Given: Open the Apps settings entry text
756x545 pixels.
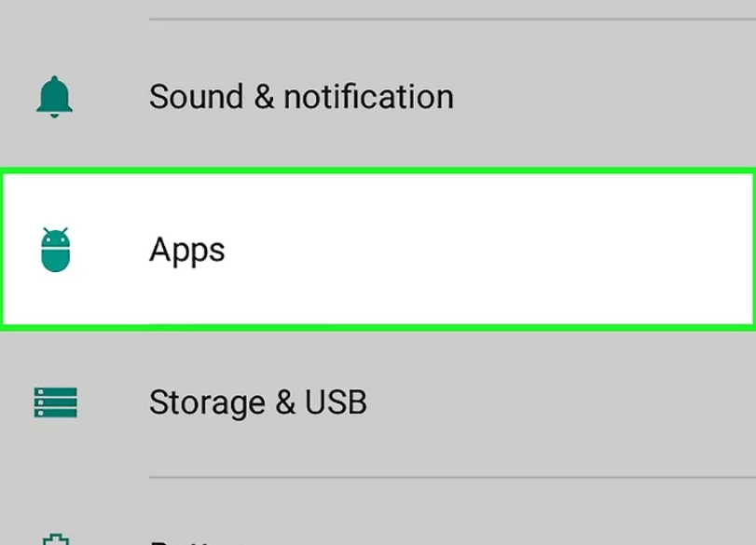Looking at the screenshot, I should (x=187, y=251).
